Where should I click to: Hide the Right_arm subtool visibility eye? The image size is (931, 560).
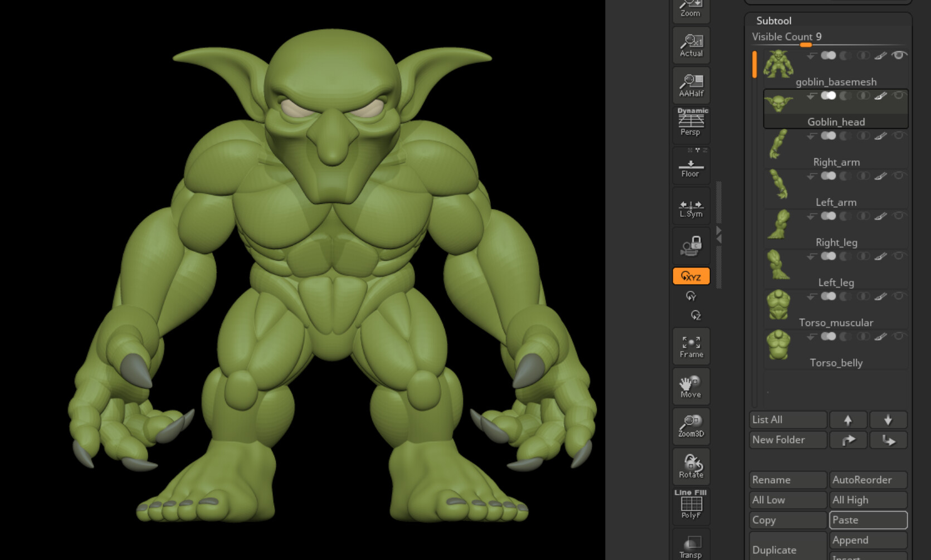(900, 135)
